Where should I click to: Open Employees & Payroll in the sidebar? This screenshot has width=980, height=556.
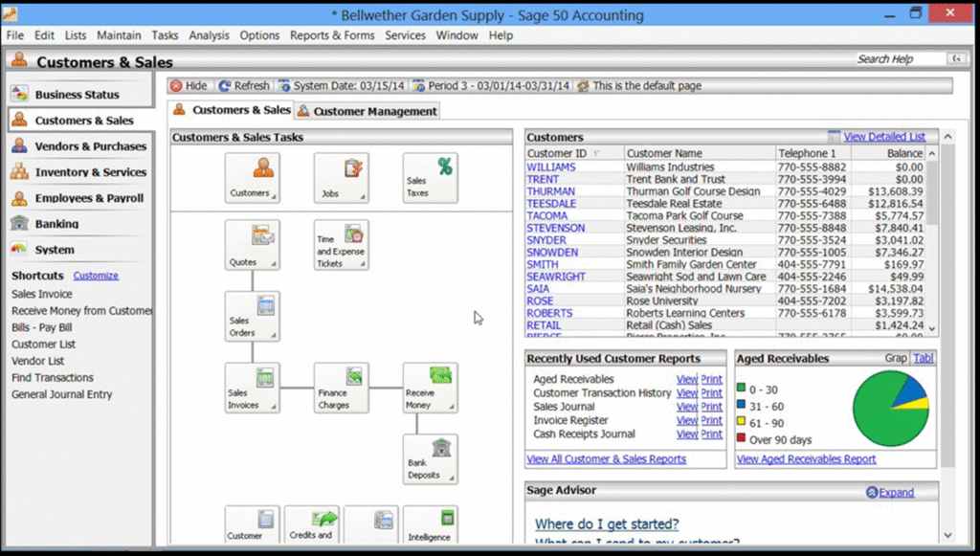[80, 197]
